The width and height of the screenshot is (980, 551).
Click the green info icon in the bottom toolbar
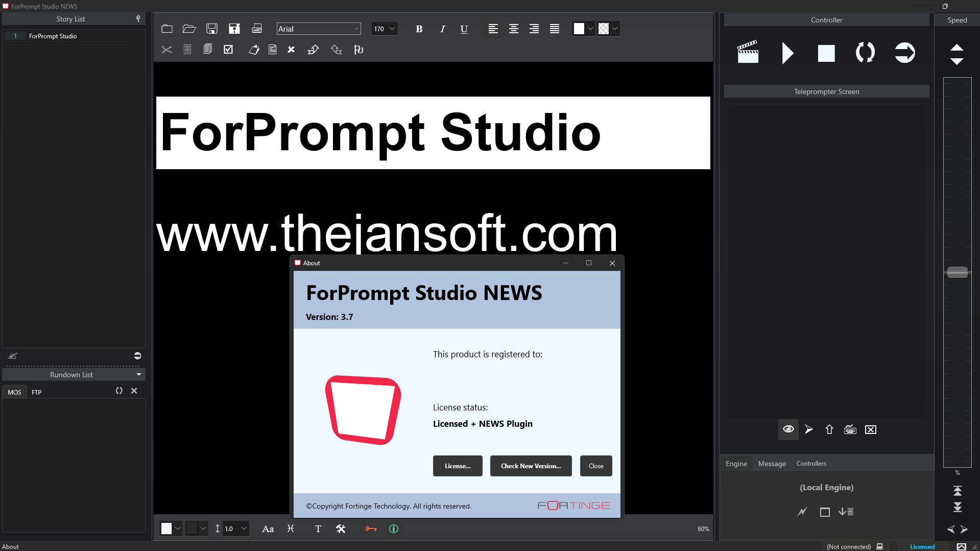coord(394,529)
